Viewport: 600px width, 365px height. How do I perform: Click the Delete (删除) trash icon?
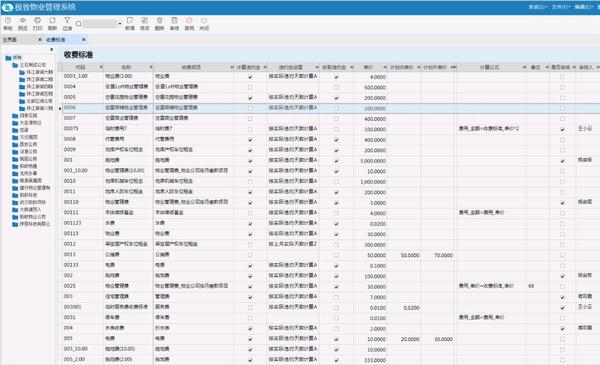click(x=159, y=21)
